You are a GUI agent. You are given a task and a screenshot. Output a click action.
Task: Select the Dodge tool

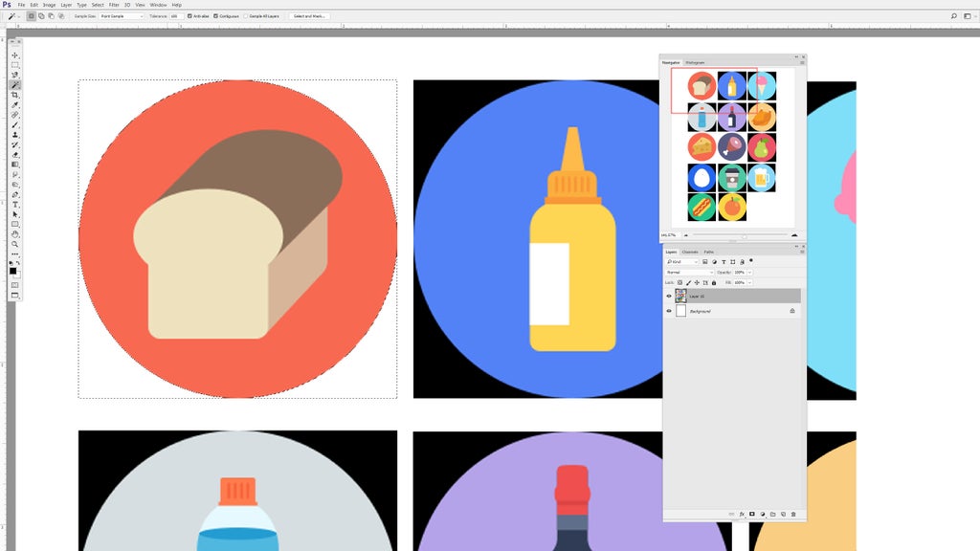(x=15, y=185)
